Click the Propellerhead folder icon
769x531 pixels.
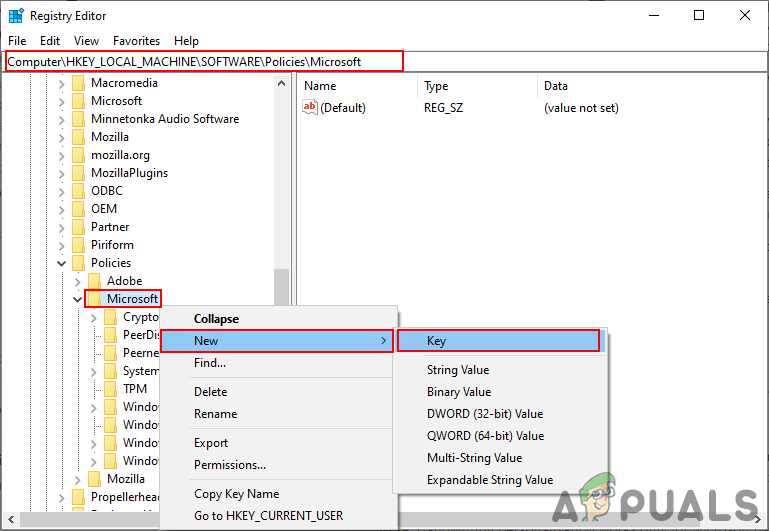pos(78,497)
